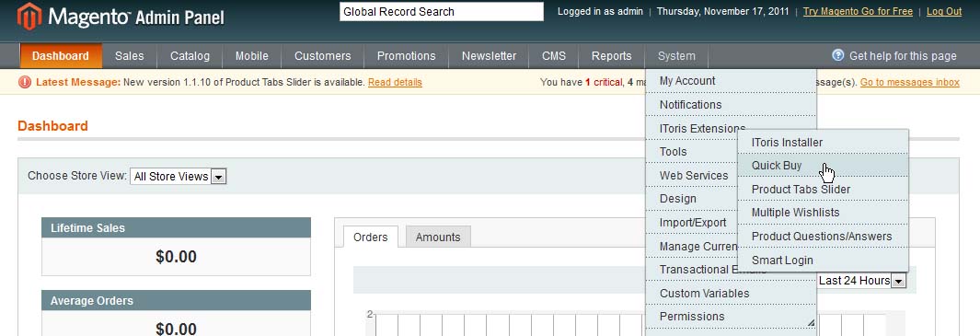
Task: Click the Logged in as admin text
Action: (600, 11)
